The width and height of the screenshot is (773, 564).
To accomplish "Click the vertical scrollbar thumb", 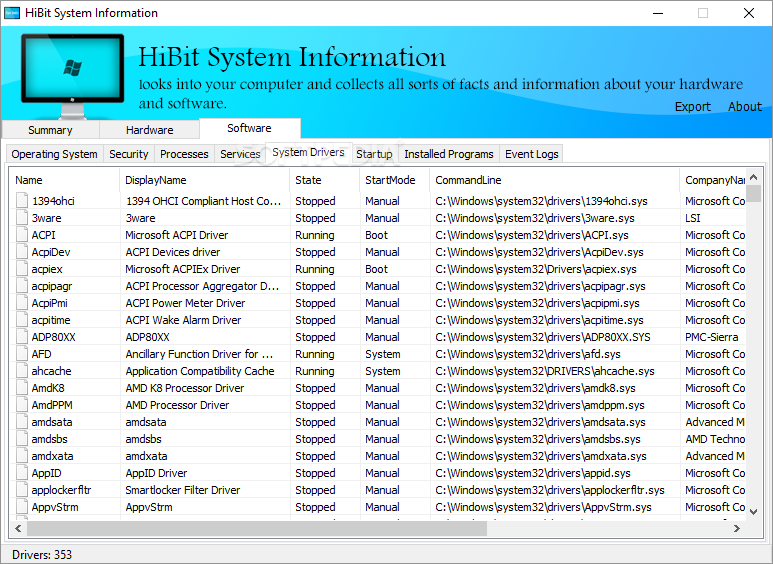I will tap(753, 193).
